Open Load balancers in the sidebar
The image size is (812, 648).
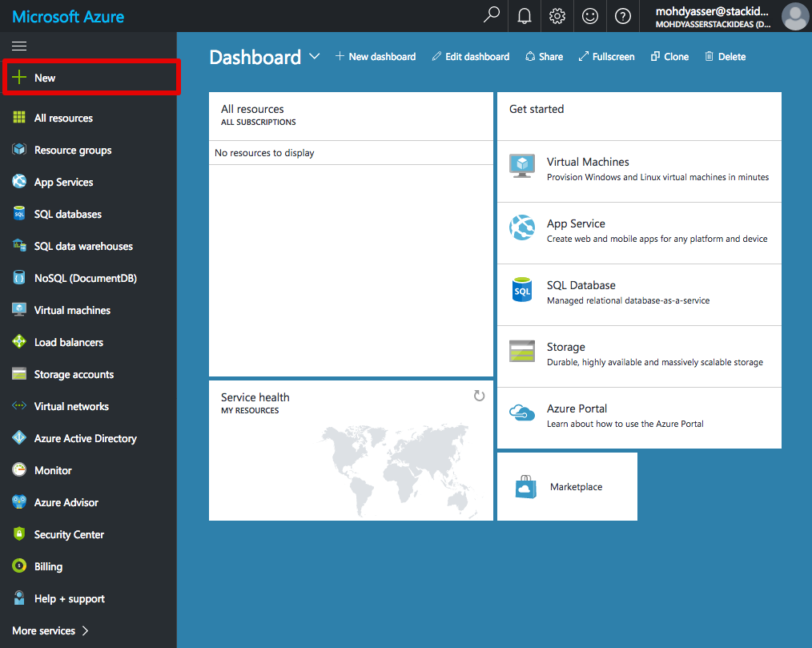89,342
